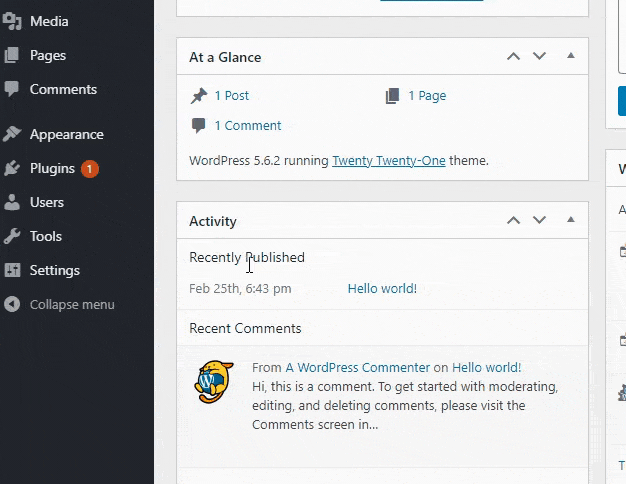
Task: Open the Pages menu
Action: tap(48, 56)
